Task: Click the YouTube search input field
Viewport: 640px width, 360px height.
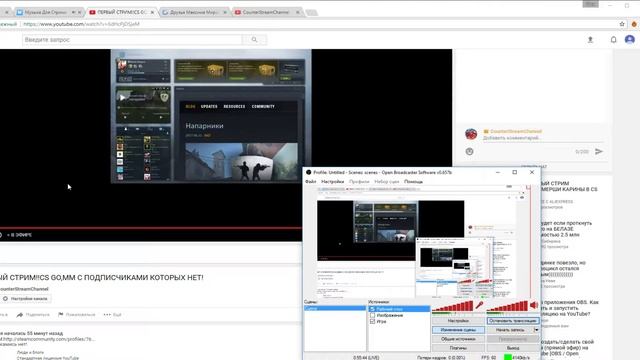Action: (132, 40)
